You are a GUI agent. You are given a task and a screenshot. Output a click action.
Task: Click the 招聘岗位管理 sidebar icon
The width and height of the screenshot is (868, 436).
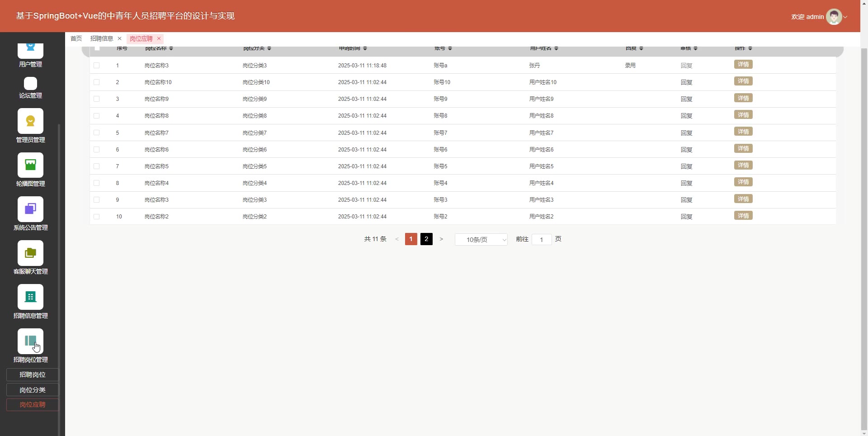30,341
